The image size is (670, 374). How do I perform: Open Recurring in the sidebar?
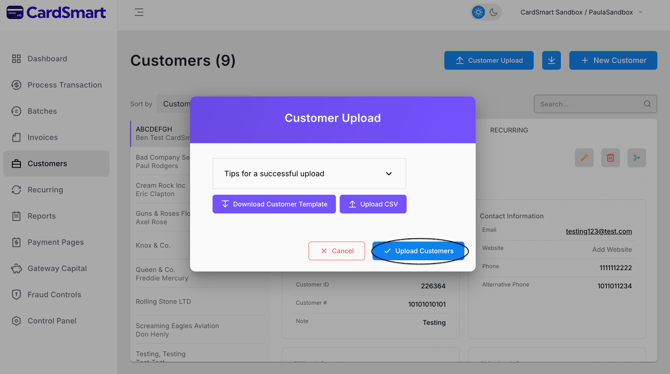tap(56, 190)
